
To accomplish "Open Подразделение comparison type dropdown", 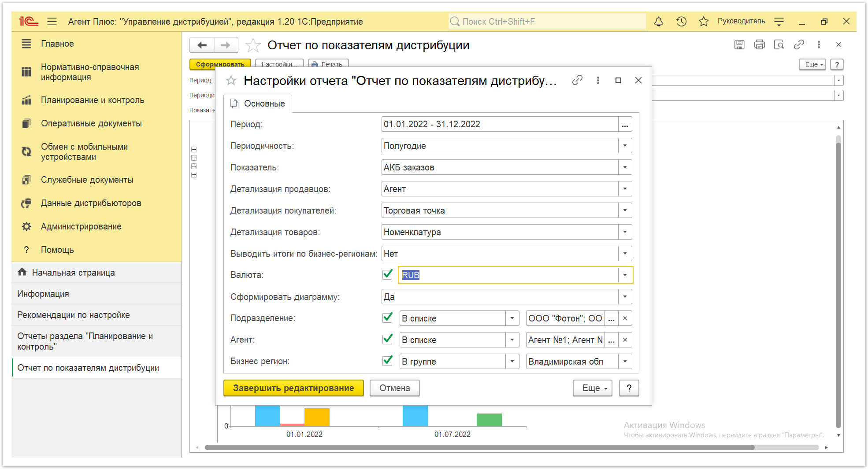I will [512, 318].
